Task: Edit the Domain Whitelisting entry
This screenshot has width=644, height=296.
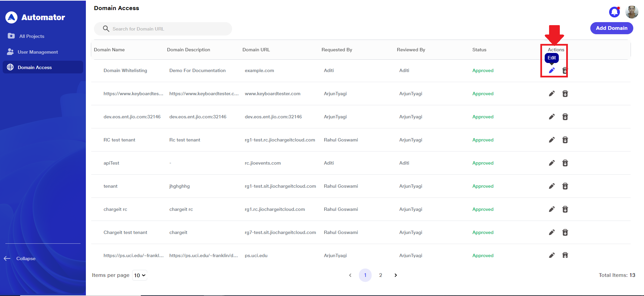Action: [x=552, y=70]
